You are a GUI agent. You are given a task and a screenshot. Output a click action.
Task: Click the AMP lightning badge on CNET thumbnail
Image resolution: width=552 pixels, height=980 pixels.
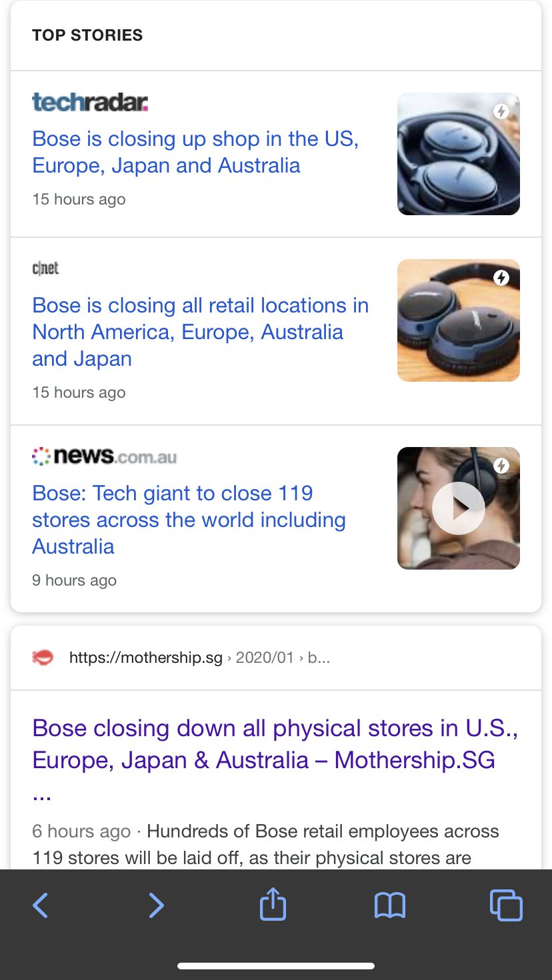(x=501, y=278)
